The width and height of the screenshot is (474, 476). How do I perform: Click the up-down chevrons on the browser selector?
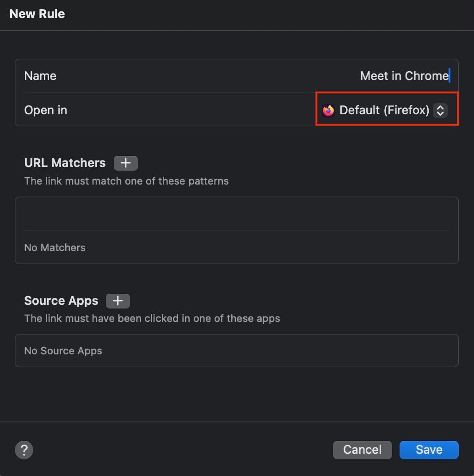tap(440, 110)
